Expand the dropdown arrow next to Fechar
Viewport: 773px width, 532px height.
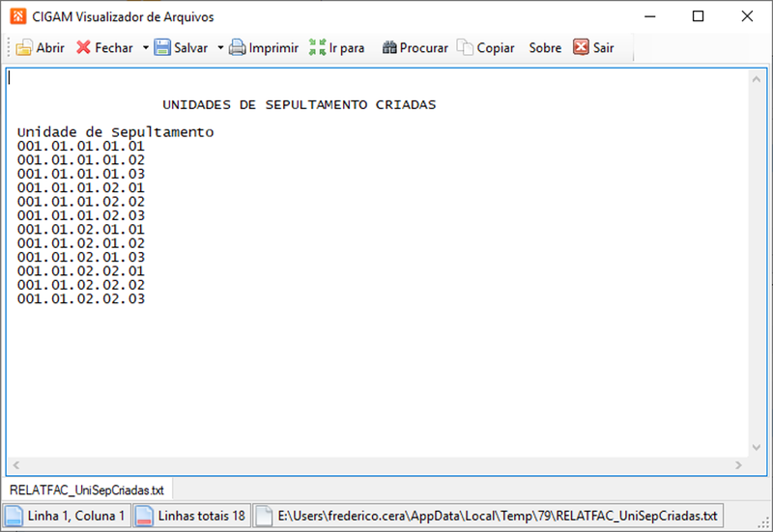[x=146, y=47]
